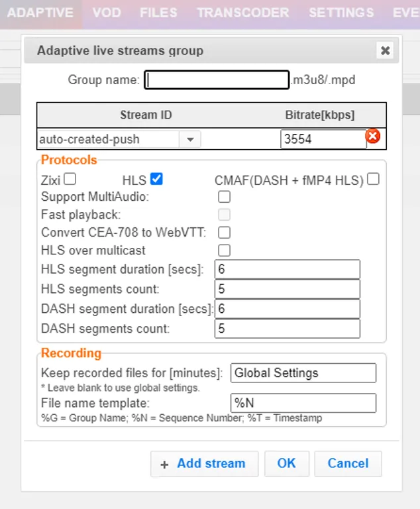Screen dimensions: 420x509
Task: Open the VOD tab
Action: coord(107,13)
